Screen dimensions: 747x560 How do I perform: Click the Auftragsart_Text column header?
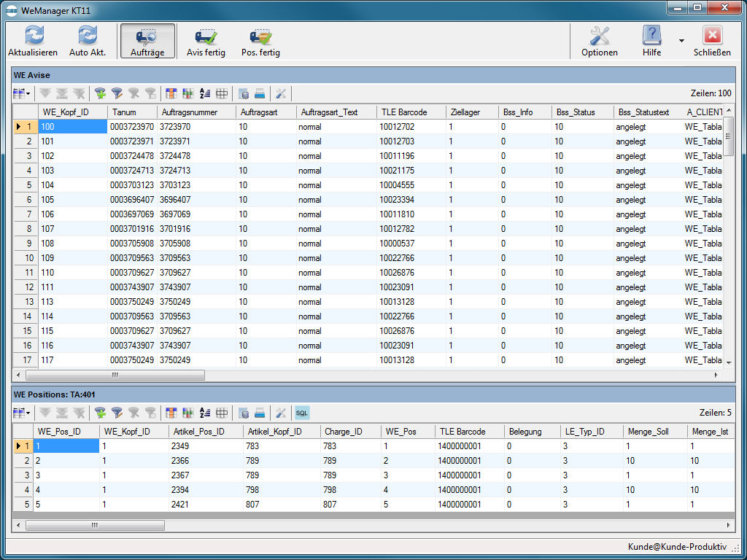(336, 112)
